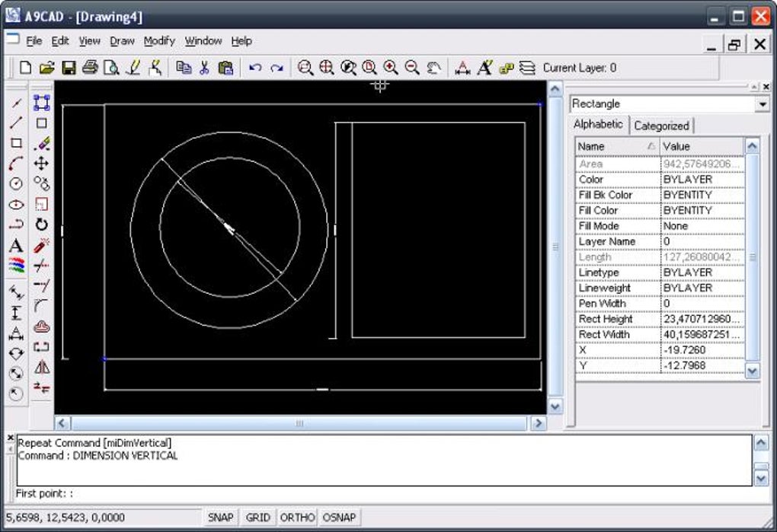This screenshot has height=532, width=777.
Task: Click the Linetype value BYLAYER
Action: click(688, 272)
